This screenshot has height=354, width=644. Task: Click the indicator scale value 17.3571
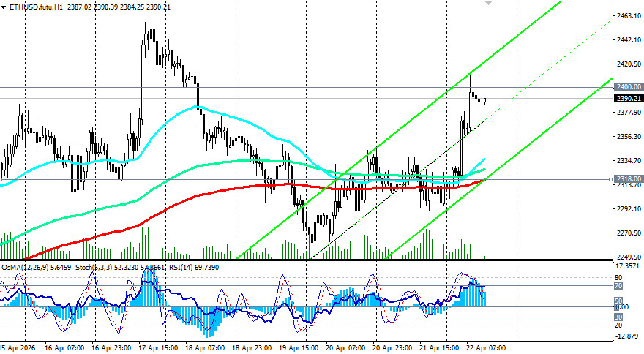629,266
